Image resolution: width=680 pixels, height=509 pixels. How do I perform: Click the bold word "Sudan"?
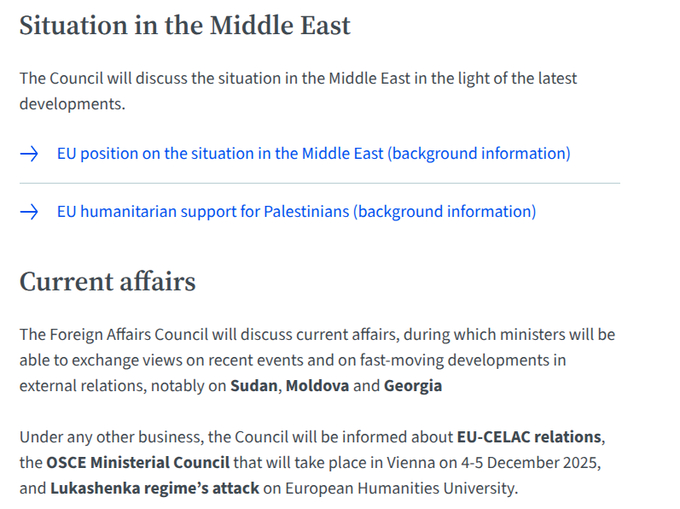coord(254,386)
